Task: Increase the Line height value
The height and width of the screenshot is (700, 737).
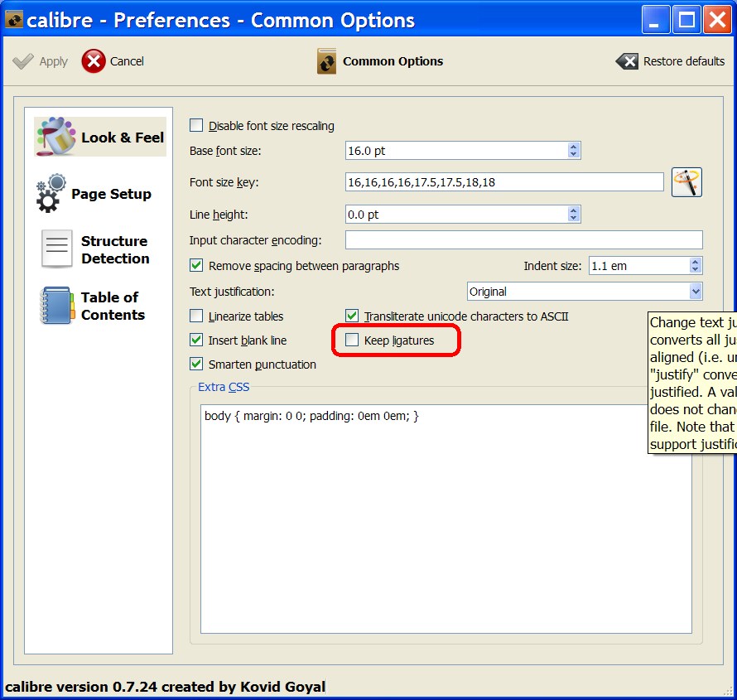Action: coord(573,210)
